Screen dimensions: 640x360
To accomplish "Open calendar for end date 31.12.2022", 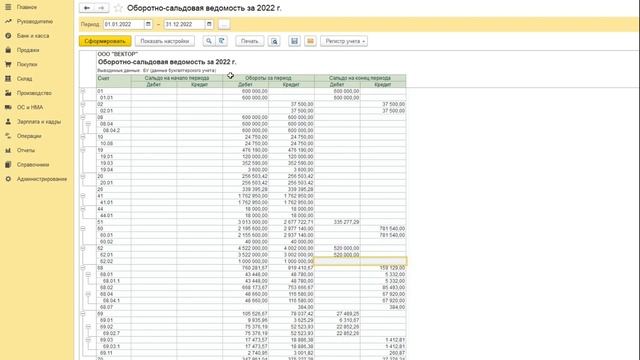I will point(209,24).
